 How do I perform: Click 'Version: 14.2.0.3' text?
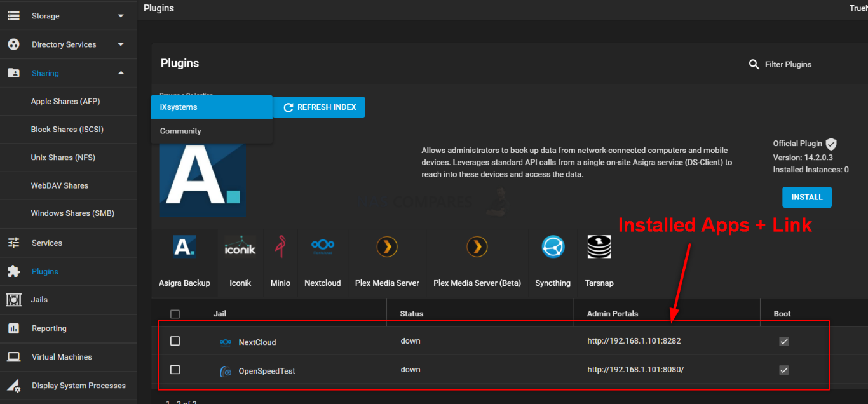[x=803, y=158]
